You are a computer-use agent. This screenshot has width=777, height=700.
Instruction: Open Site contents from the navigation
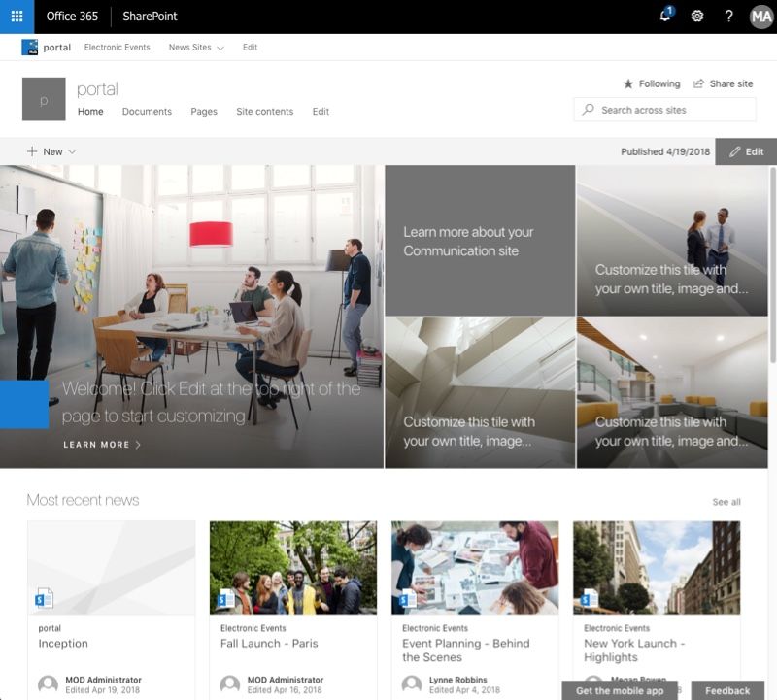point(265,111)
